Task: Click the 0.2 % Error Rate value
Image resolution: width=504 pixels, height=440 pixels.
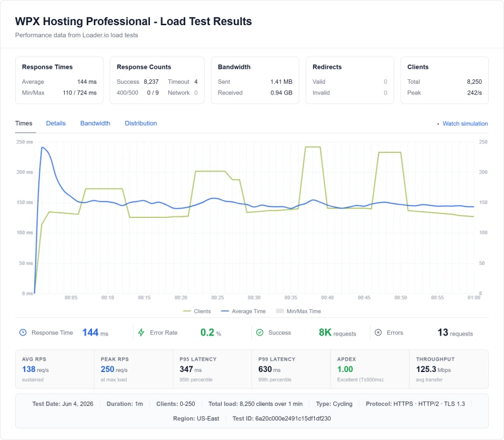Action: click(210, 333)
